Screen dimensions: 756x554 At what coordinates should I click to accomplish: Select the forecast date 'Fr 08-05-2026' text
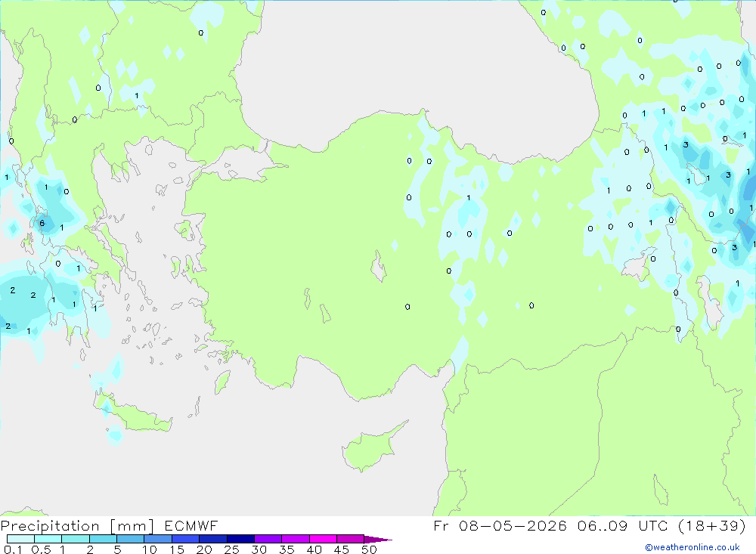(500, 525)
